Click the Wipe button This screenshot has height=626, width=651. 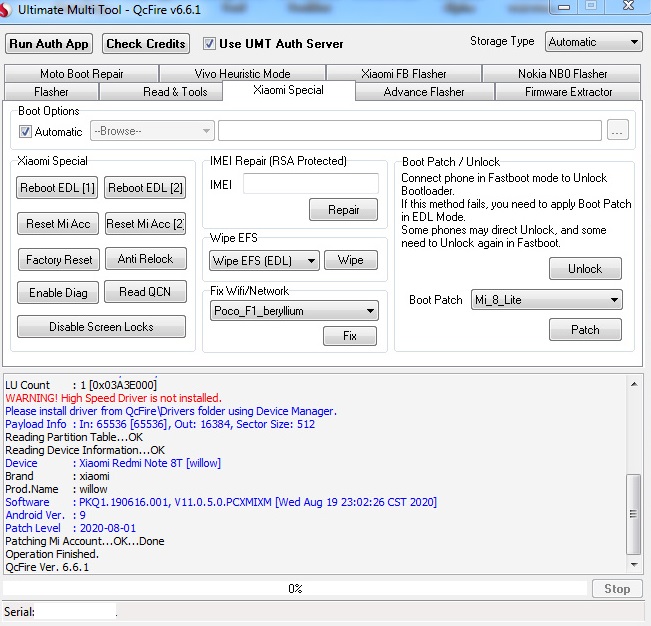[x=351, y=260]
